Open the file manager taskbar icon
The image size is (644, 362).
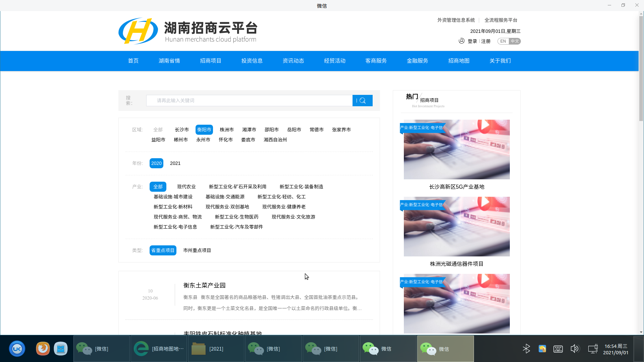[61, 349]
